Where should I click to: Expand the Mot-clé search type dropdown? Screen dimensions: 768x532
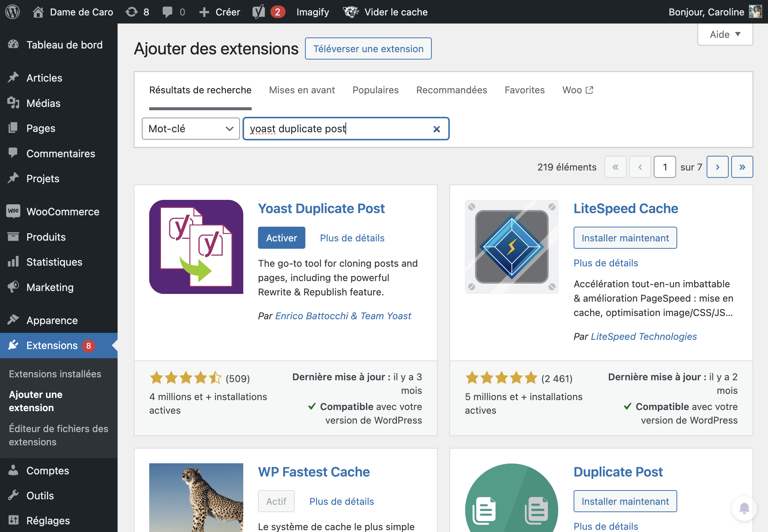191,129
